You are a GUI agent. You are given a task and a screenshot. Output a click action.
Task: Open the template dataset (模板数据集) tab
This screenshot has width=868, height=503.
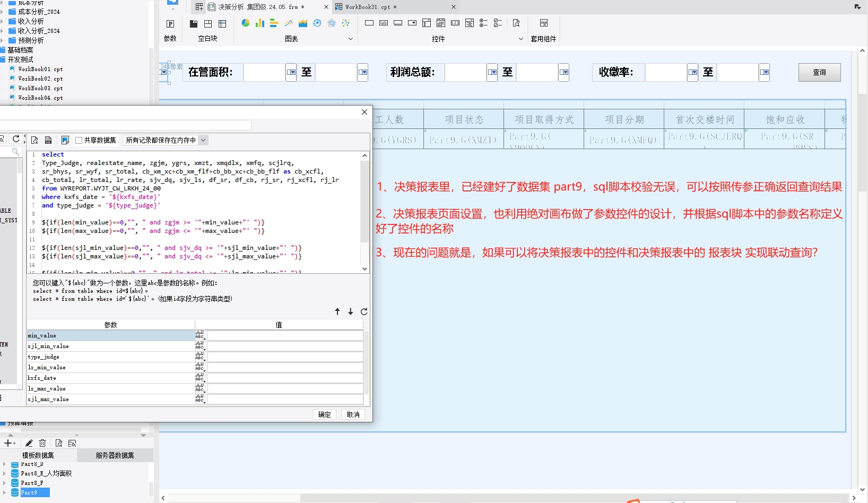coord(38,455)
